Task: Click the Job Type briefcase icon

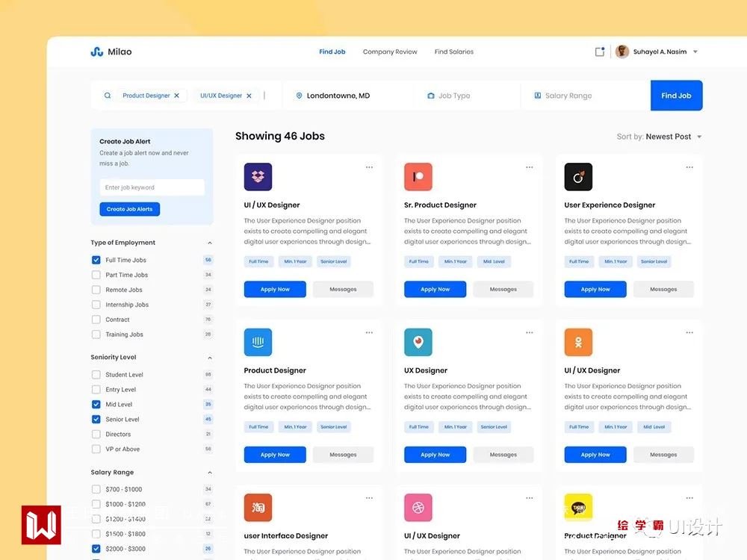Action: tap(431, 96)
